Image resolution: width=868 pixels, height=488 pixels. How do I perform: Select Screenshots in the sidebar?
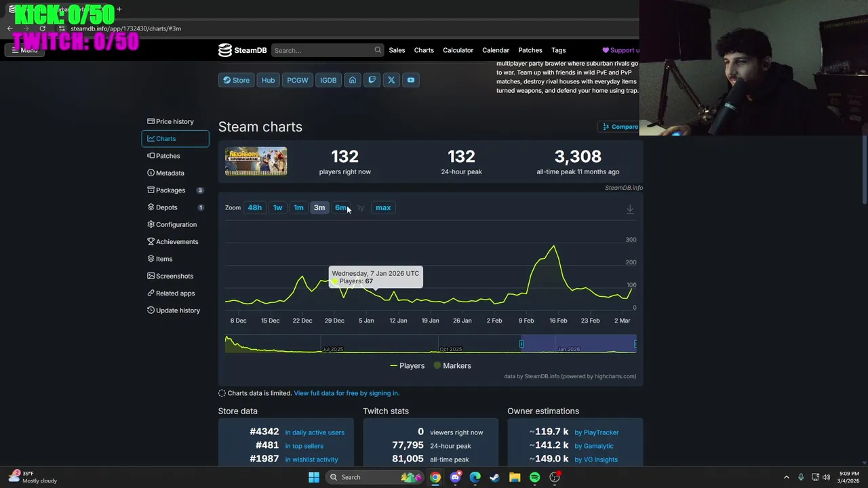[175, 276]
